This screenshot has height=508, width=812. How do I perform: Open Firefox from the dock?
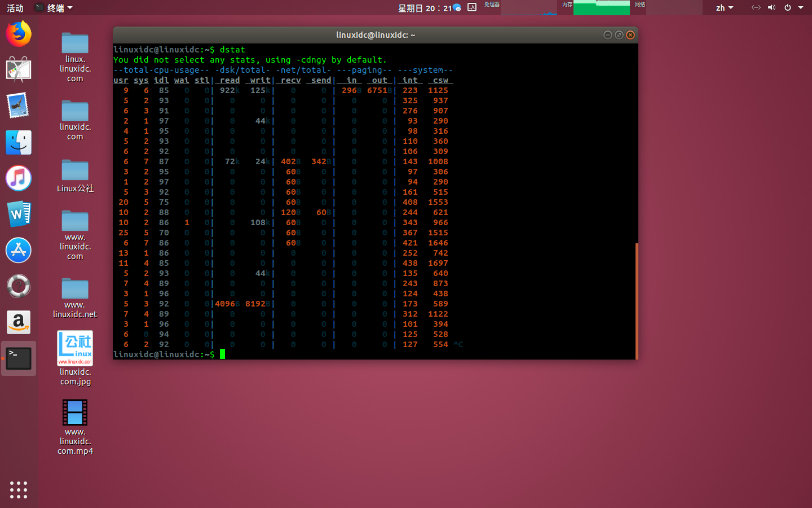[x=19, y=34]
